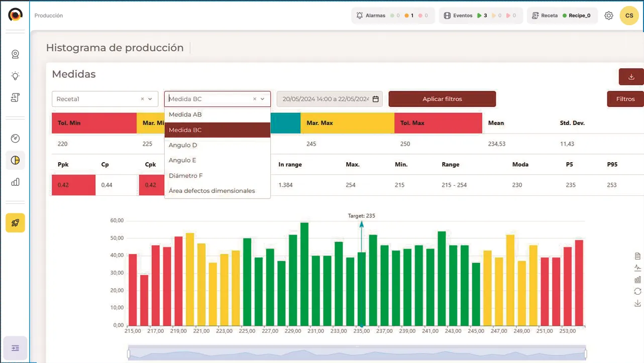Screen dimensions: 644x363
Task: Expand the Receta1 dropdown chevron
Action: pyautogui.click(x=150, y=99)
